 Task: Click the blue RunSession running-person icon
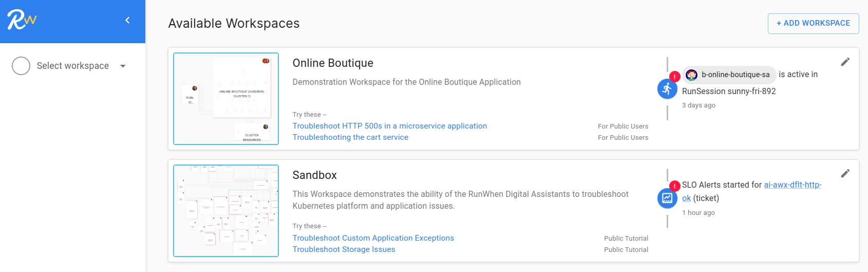(667, 89)
